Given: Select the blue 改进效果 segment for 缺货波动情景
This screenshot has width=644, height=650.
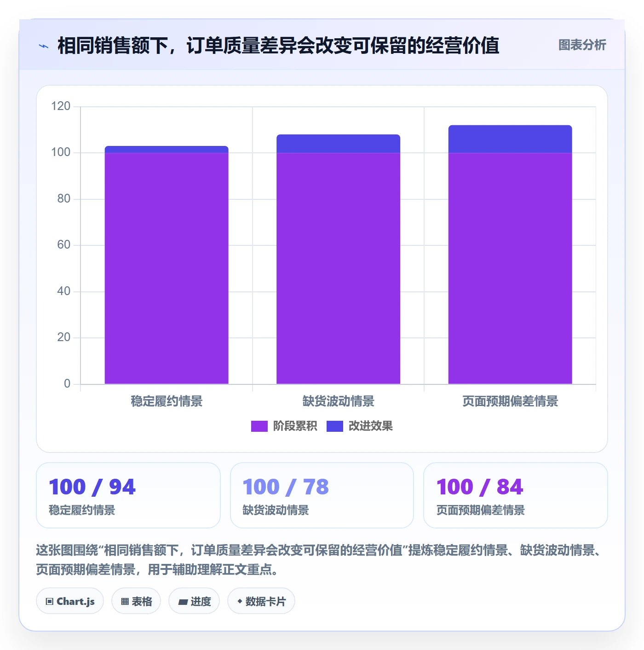Looking at the screenshot, I should (338, 144).
